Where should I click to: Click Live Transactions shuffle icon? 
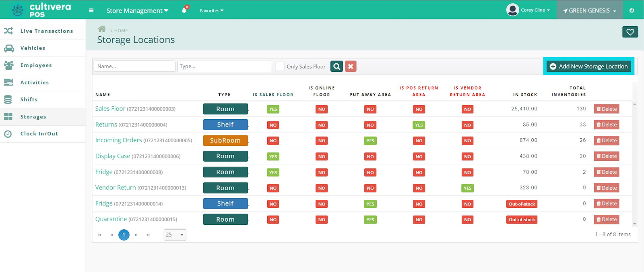pyautogui.click(x=8, y=31)
